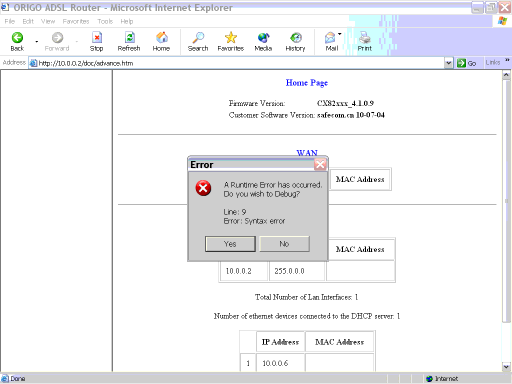
Task: Click the greyed Forward arrow icon
Action: pyautogui.click(x=57, y=37)
